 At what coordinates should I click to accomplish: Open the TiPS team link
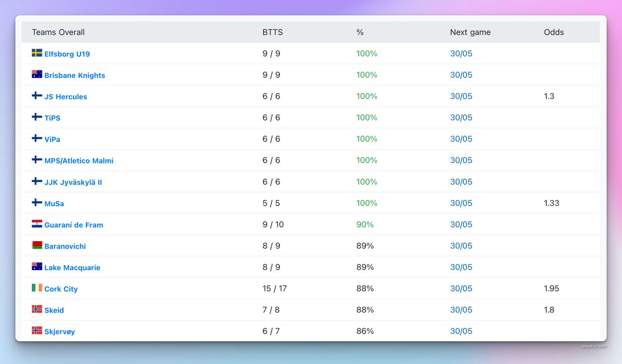coord(52,118)
